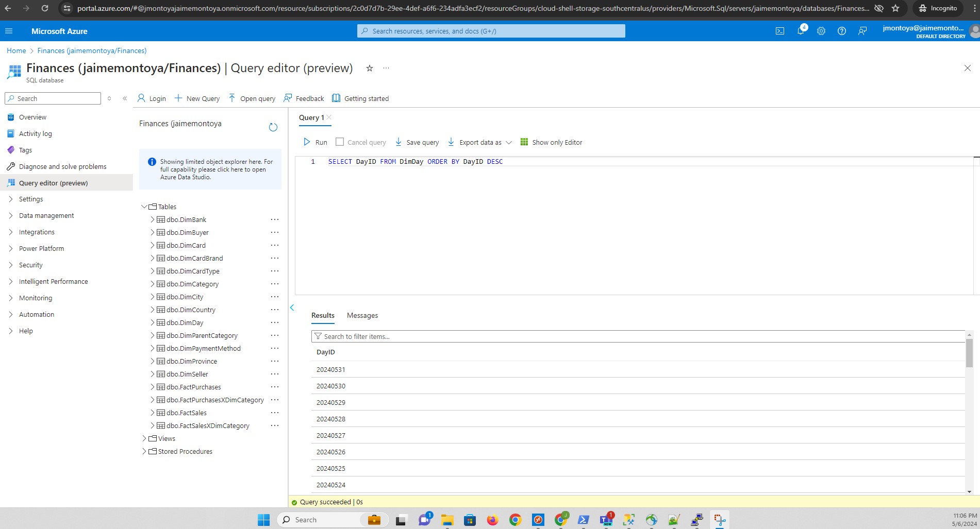Viewport: 980px width, 529px height.
Task: Expand Data management section
Action: [x=10, y=215]
